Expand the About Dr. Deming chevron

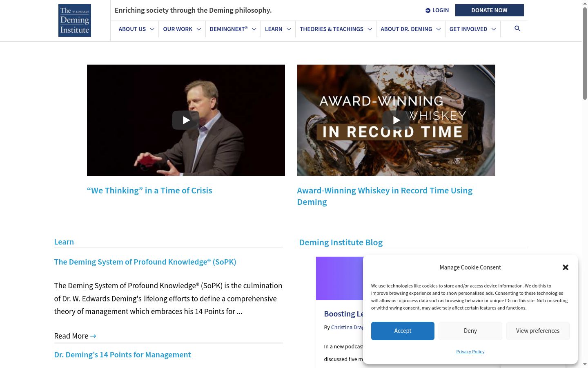[439, 29]
